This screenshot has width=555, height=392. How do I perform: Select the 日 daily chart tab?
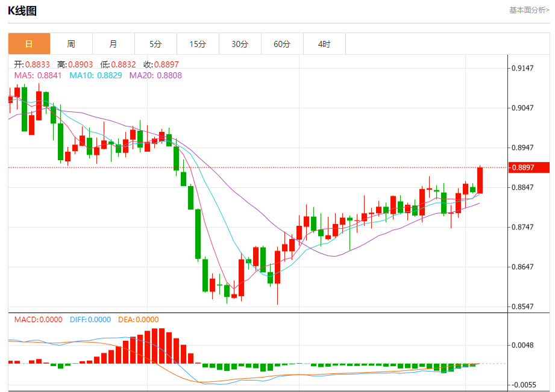pos(29,44)
